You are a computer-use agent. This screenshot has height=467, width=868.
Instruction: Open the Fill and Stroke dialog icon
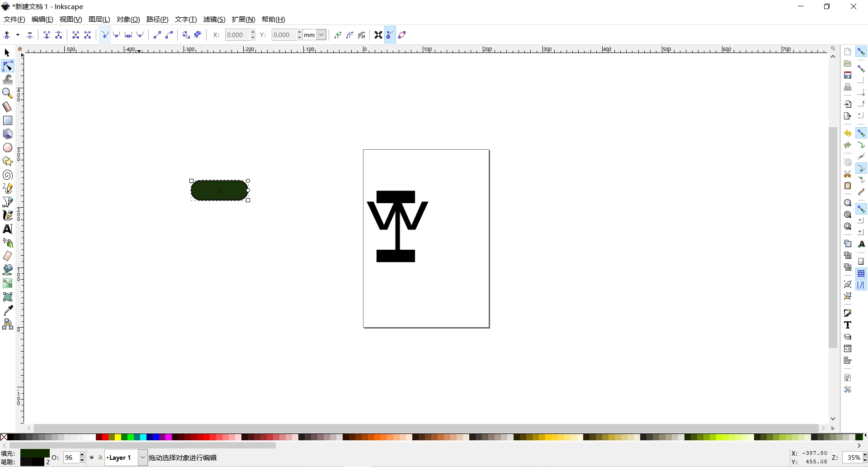pos(848,313)
